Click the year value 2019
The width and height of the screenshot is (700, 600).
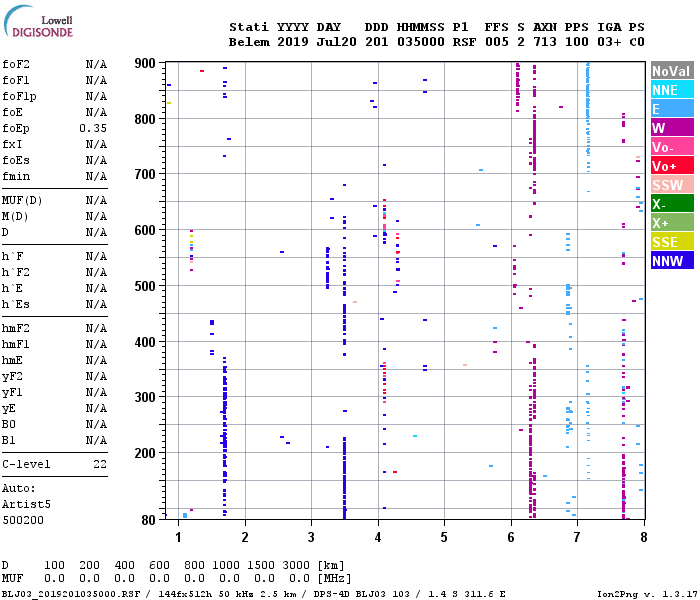pyautogui.click(x=293, y=42)
